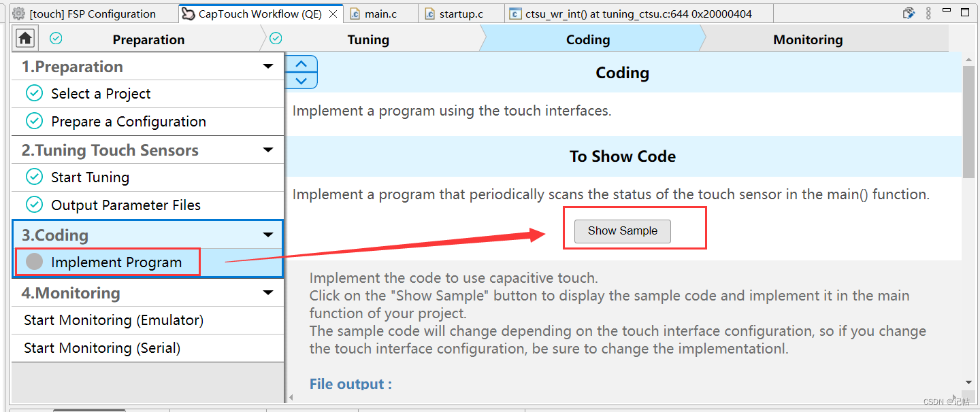The width and height of the screenshot is (980, 412).
Task: Click the up chevron beside Coding header
Action: [301, 65]
